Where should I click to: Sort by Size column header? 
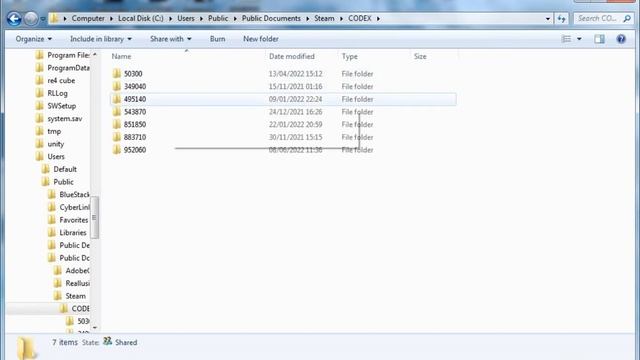(420, 56)
